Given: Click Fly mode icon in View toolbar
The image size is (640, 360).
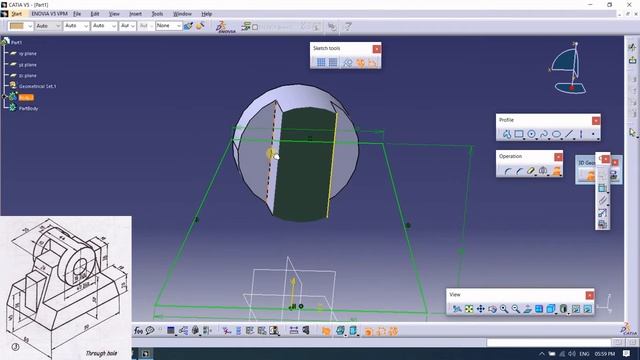Looking at the screenshot, I should click(x=457, y=309).
